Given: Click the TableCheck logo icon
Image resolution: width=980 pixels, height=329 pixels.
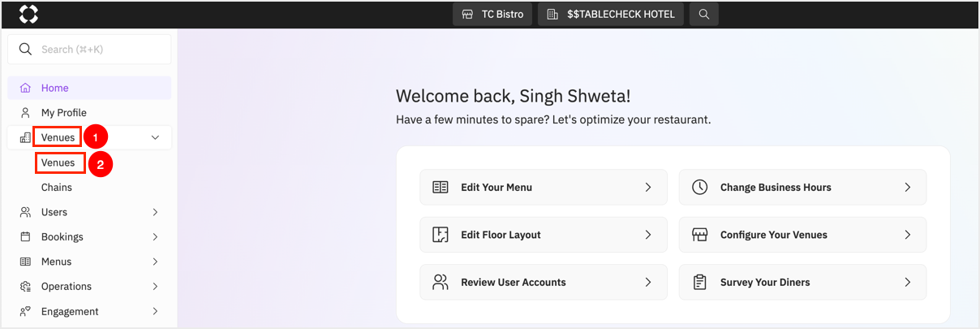Looking at the screenshot, I should click(x=28, y=14).
